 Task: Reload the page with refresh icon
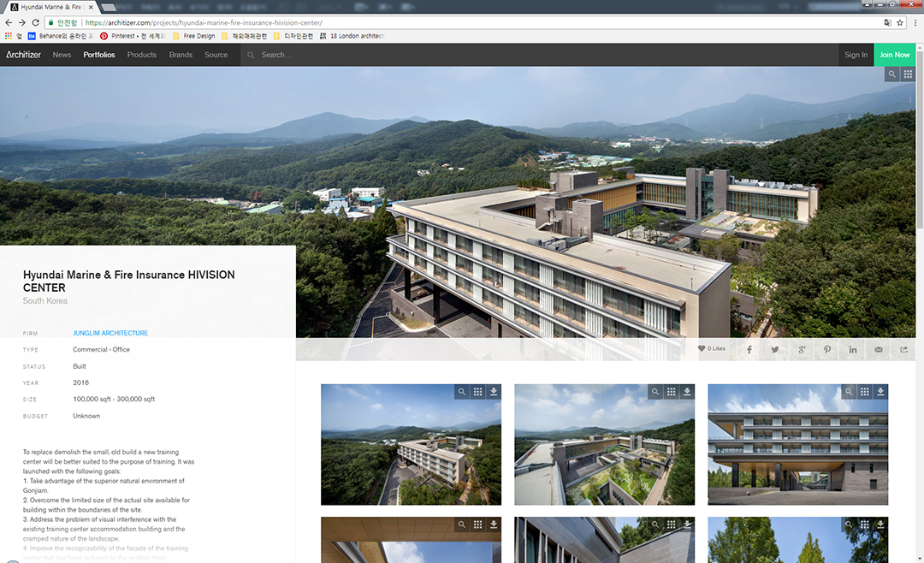click(x=35, y=22)
